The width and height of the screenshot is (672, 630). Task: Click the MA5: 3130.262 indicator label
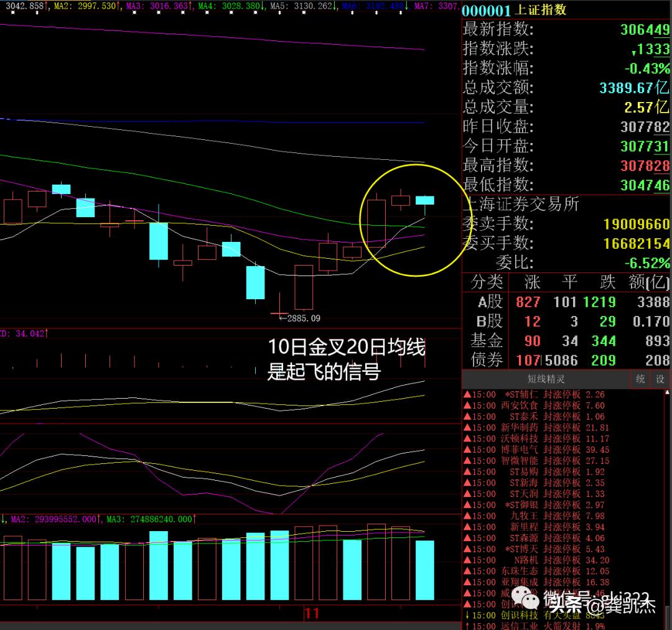[303, 6]
